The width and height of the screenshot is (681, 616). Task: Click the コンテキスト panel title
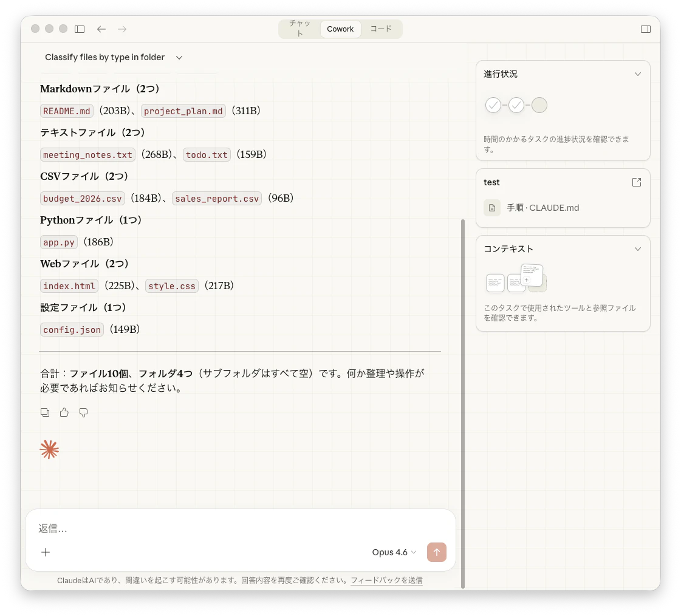[508, 249]
